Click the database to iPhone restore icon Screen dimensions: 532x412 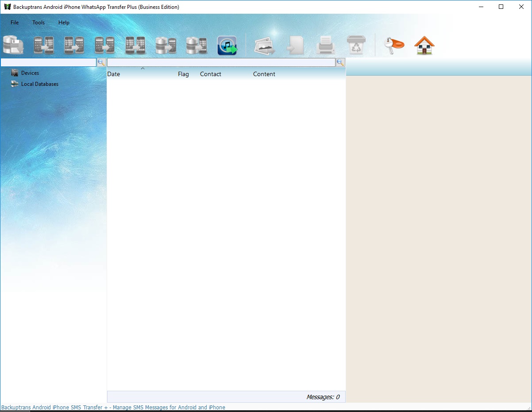(197, 46)
